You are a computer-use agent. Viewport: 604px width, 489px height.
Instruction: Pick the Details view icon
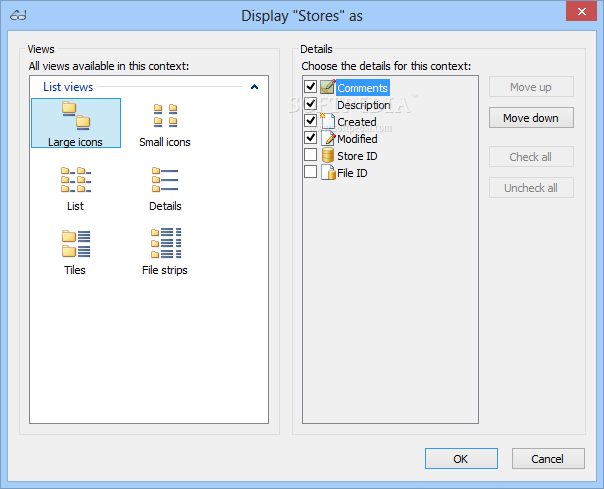coord(165,180)
